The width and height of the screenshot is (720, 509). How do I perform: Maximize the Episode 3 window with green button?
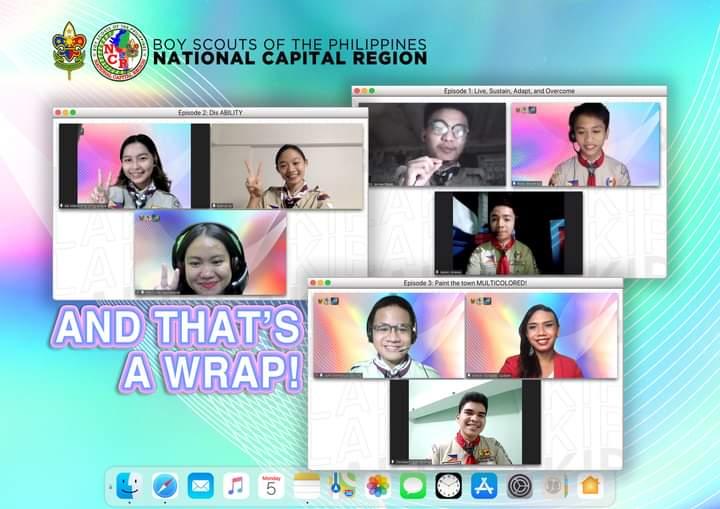tap(328, 283)
